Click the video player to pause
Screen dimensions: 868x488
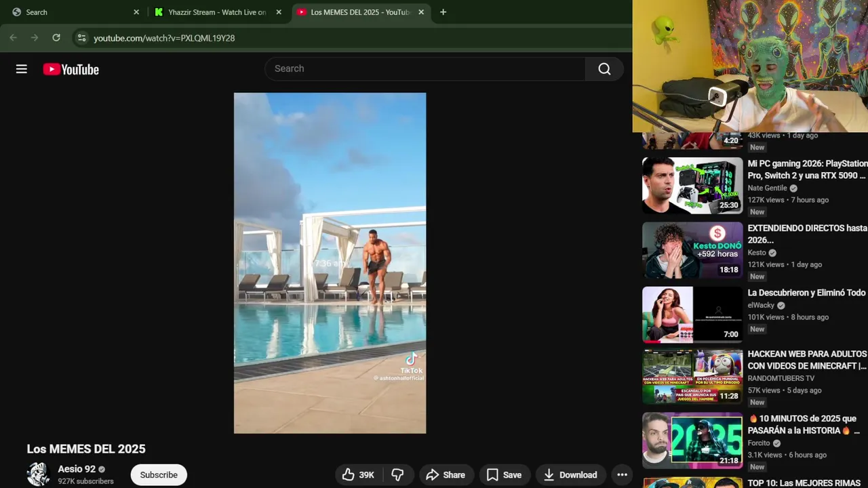[330, 263]
